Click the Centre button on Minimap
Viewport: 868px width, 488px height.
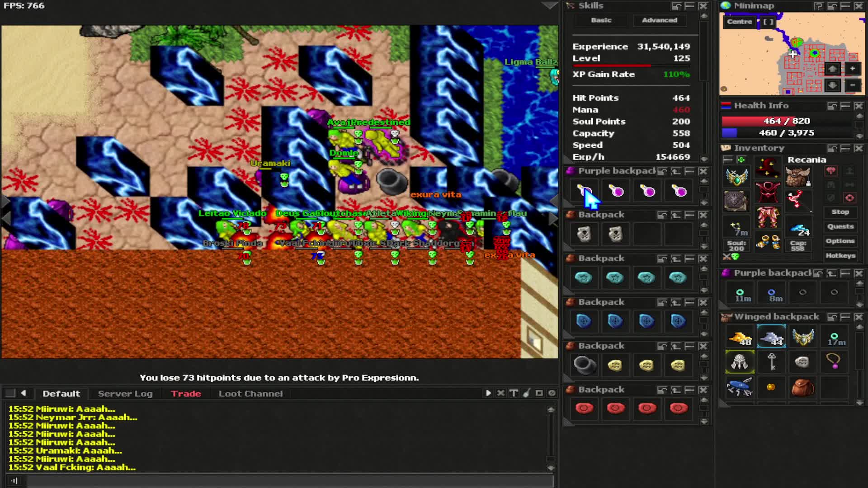[740, 22]
